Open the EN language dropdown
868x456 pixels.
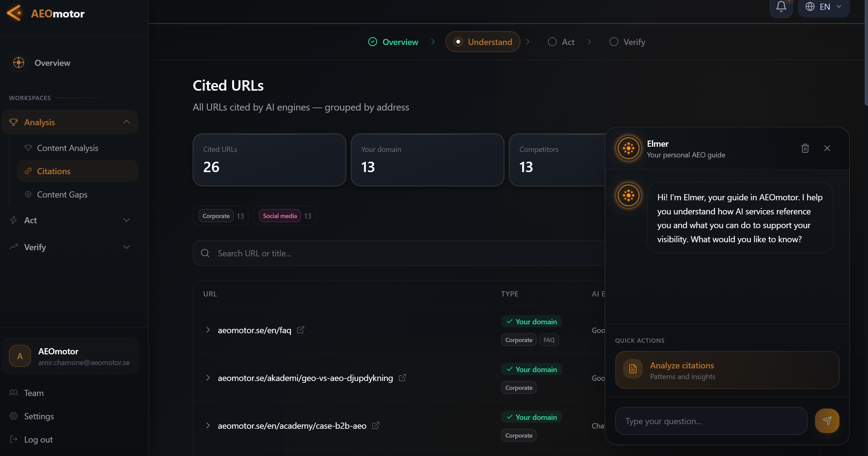(823, 7)
